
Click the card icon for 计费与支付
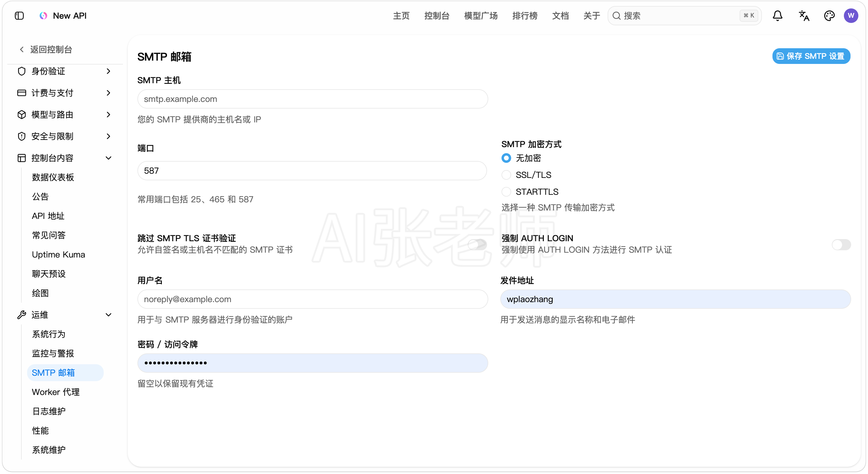22,93
